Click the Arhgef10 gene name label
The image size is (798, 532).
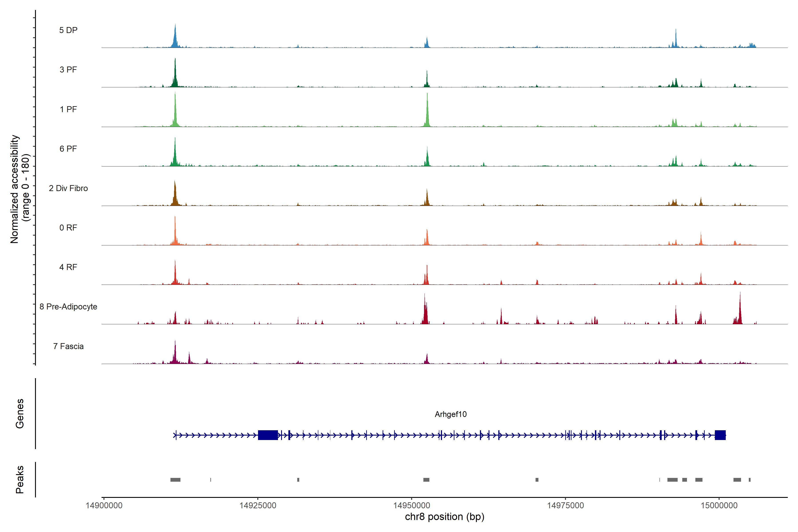pos(451,414)
